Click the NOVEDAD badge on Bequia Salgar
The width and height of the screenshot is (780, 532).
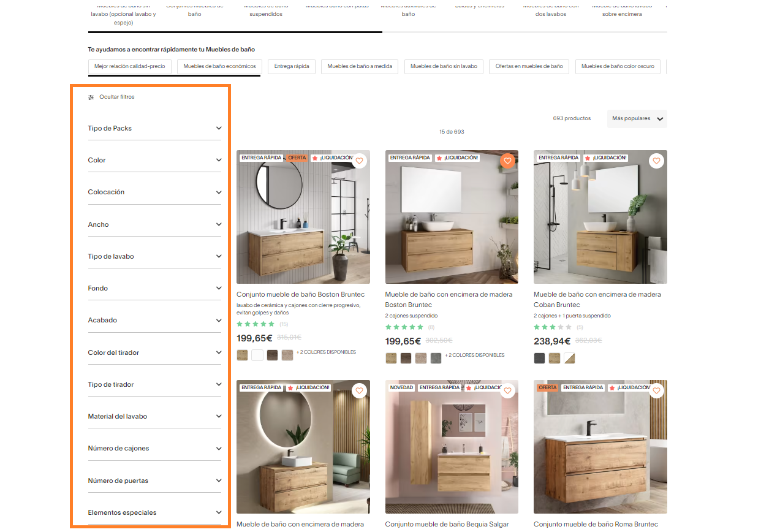(401, 387)
